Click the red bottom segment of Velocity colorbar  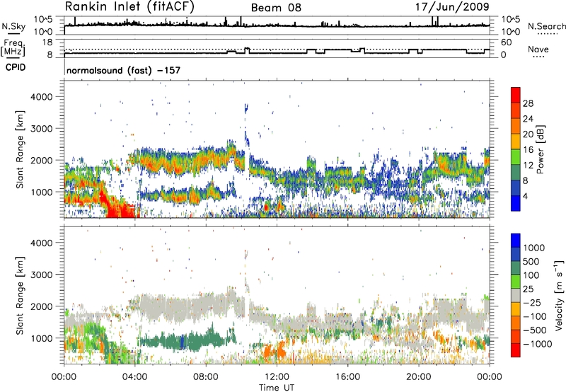click(x=516, y=350)
